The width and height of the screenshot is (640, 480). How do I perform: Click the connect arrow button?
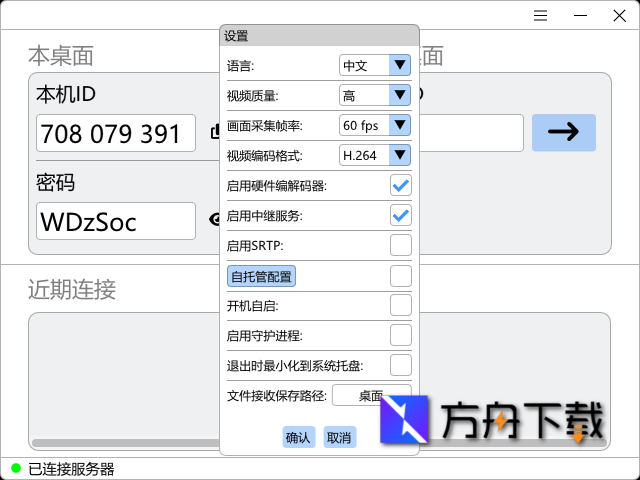[564, 133]
